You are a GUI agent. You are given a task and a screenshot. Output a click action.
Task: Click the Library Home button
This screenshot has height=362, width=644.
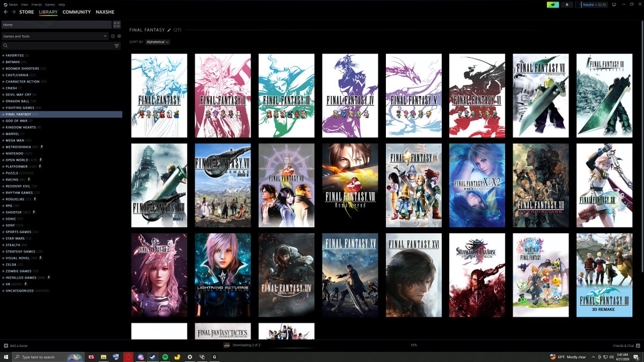[56, 25]
